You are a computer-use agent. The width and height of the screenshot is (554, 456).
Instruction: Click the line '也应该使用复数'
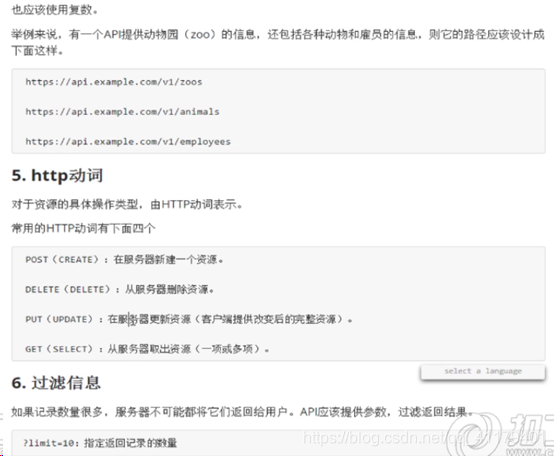(54, 10)
